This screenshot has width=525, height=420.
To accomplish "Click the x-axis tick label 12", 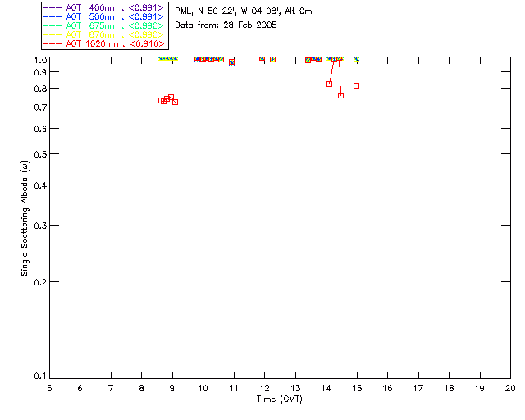I will click(x=264, y=388).
